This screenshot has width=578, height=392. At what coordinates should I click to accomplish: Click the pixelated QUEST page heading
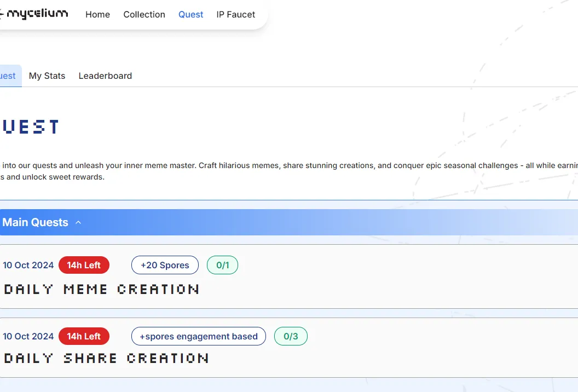(x=31, y=127)
